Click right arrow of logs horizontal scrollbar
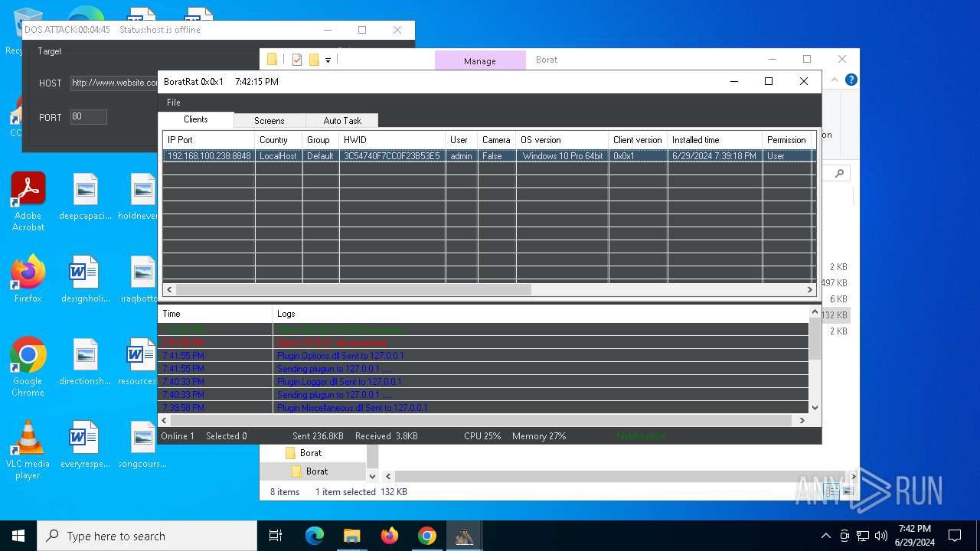The height and width of the screenshot is (551, 980). coord(802,420)
